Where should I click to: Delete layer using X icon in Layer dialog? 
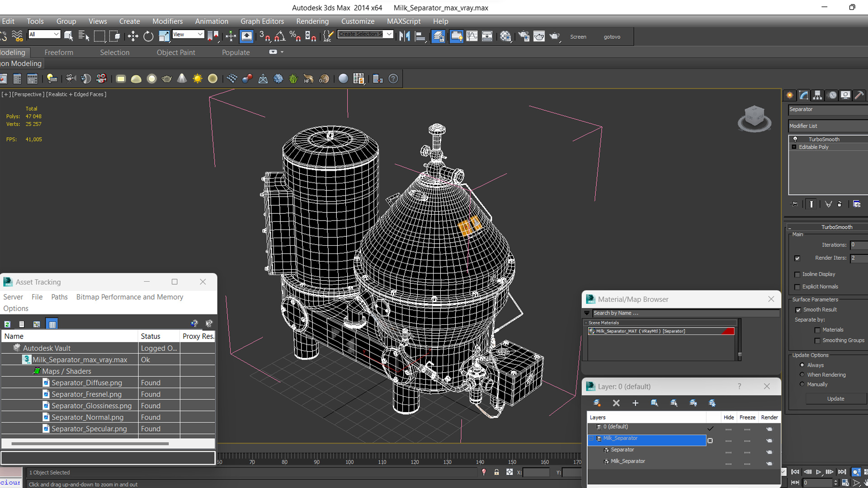pyautogui.click(x=616, y=403)
